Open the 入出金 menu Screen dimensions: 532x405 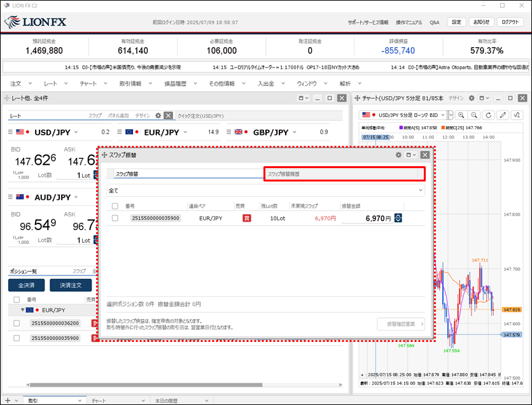[271, 83]
